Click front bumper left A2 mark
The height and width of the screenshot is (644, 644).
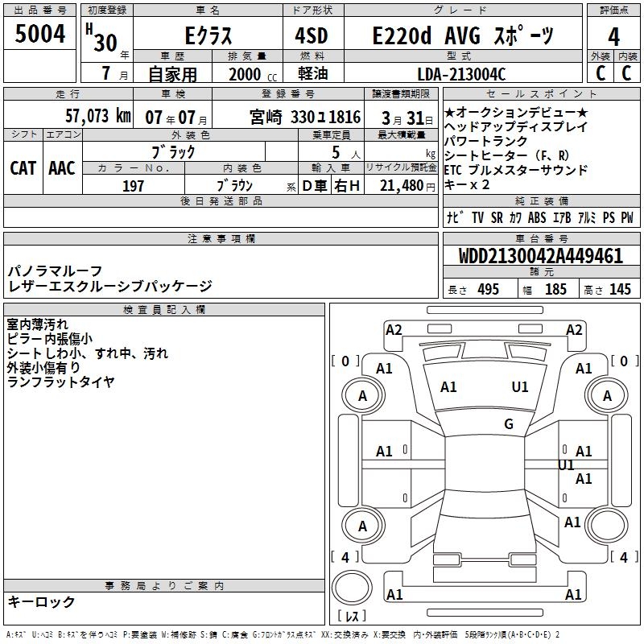[x=394, y=330]
